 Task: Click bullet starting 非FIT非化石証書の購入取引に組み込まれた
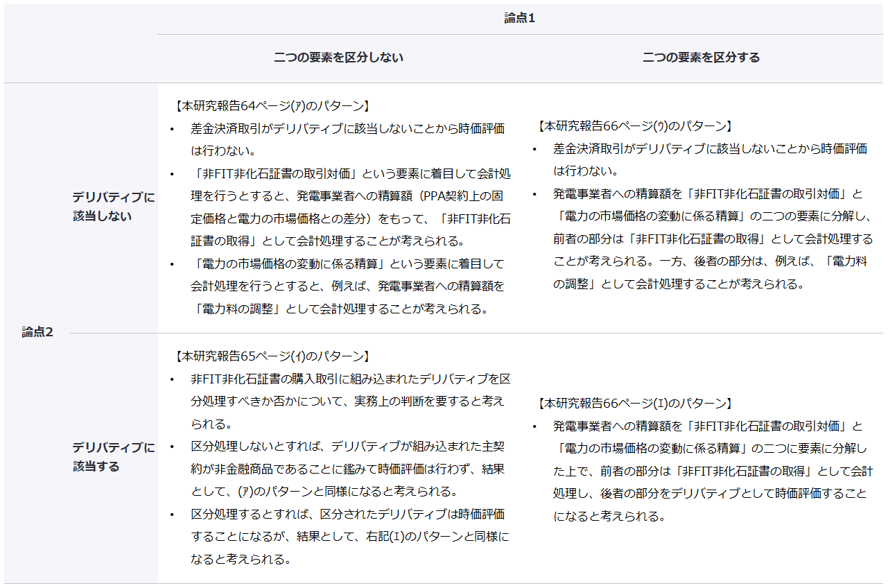[x=350, y=401]
